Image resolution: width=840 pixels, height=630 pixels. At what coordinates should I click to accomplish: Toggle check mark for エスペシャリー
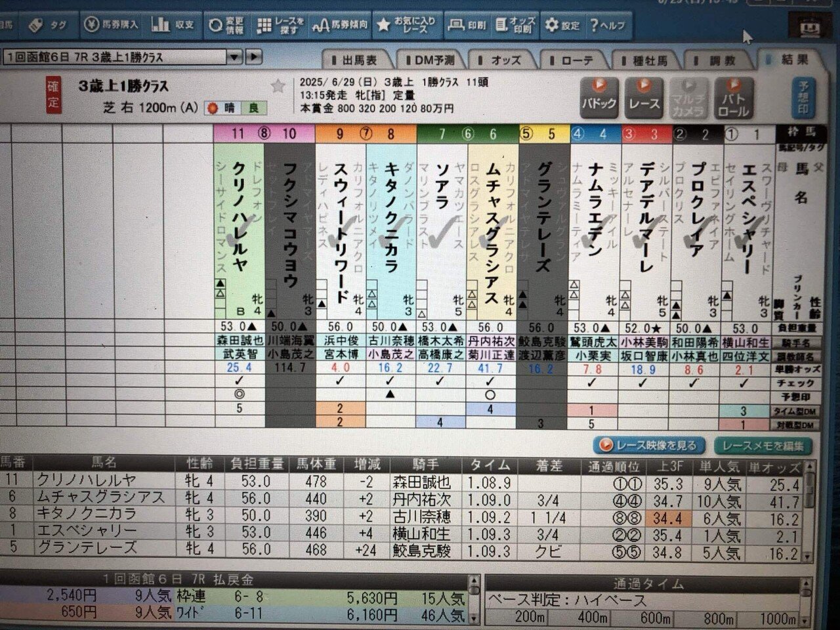744,383
